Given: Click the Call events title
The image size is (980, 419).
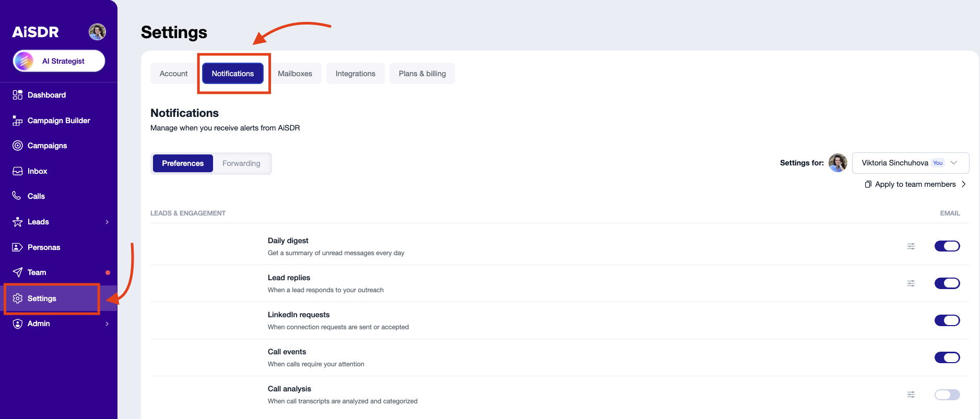Looking at the screenshot, I should click(x=287, y=352).
